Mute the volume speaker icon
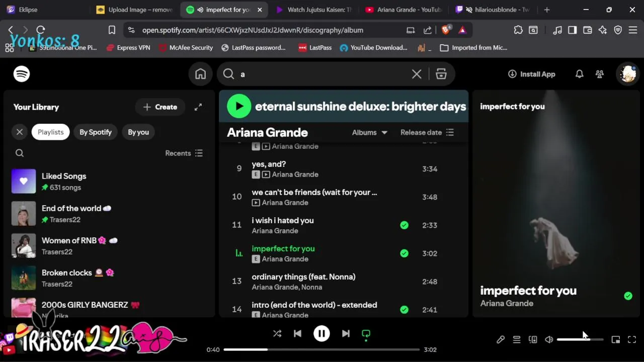Viewport: 644px width, 362px height. (x=549, y=339)
